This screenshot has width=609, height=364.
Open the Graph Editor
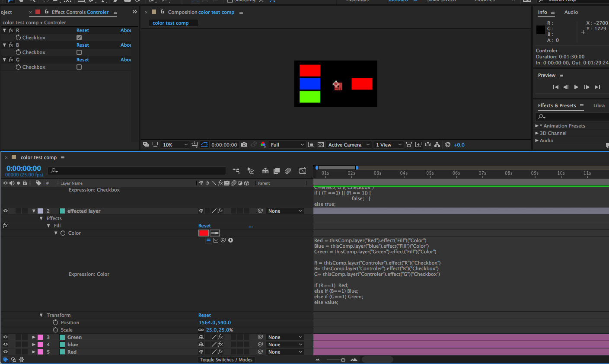tap(303, 171)
